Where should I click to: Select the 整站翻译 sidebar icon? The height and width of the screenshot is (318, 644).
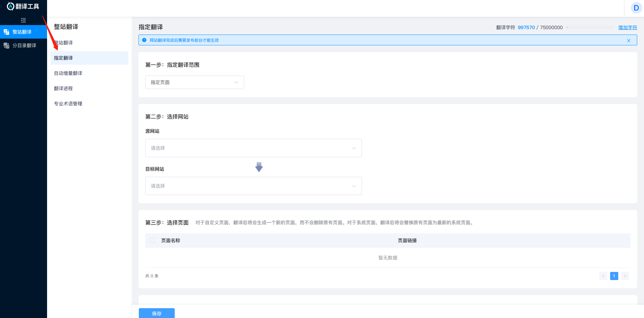pos(6,31)
